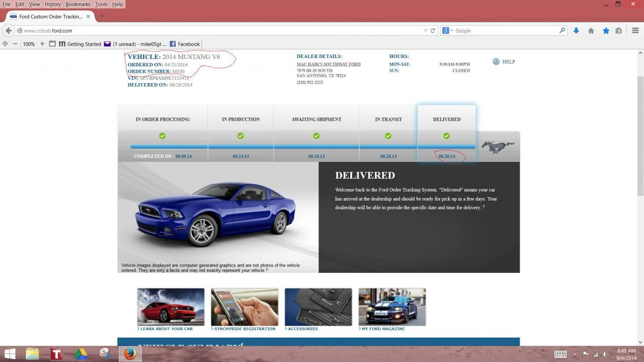The width and height of the screenshot is (644, 362).
Task: Go back using the browser back arrow
Action: (x=8, y=31)
